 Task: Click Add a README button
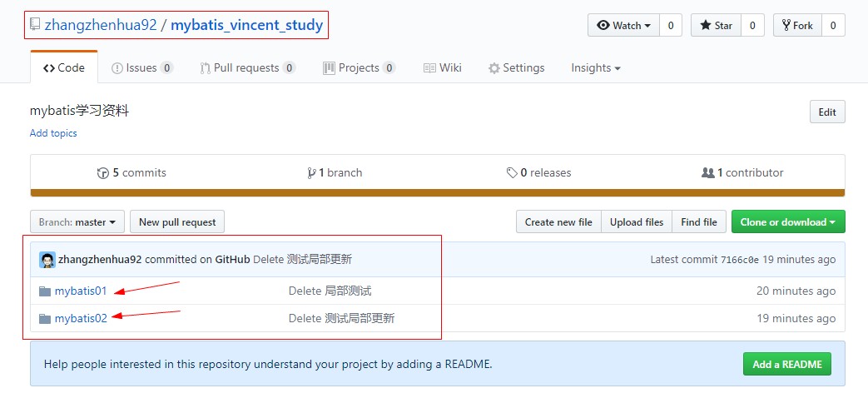pyautogui.click(x=786, y=364)
